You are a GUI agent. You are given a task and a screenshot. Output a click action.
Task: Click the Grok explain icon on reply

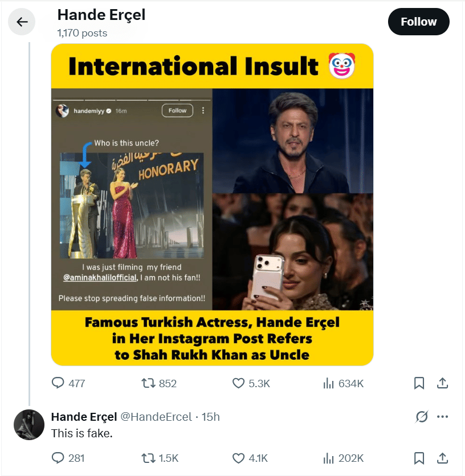[x=422, y=417]
